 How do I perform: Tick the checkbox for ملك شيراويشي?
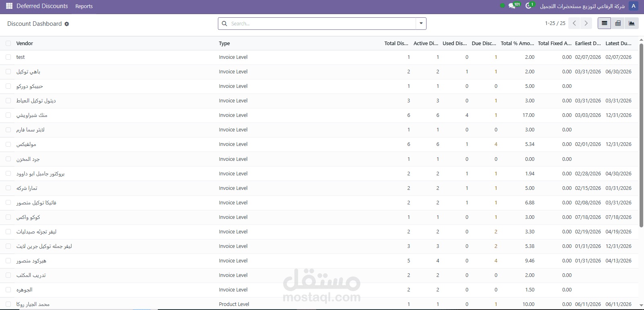tap(8, 115)
